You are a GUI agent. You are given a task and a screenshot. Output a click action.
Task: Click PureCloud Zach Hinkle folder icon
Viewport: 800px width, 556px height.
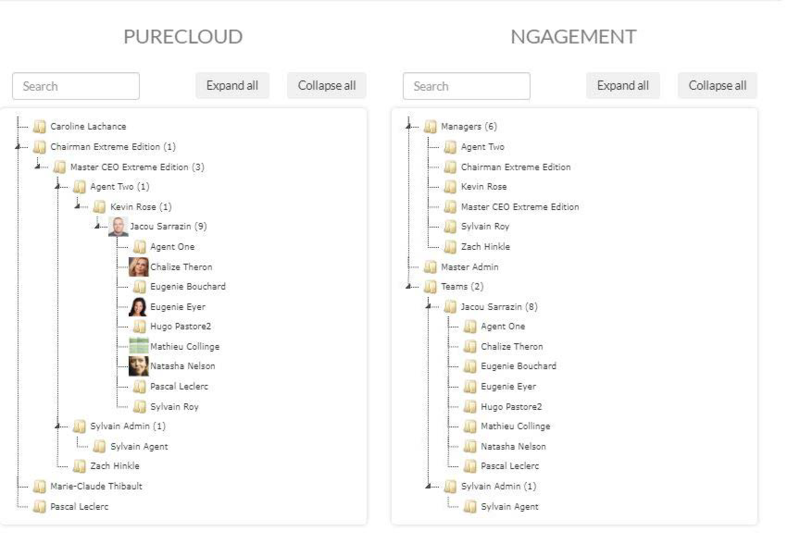pyautogui.click(x=79, y=466)
